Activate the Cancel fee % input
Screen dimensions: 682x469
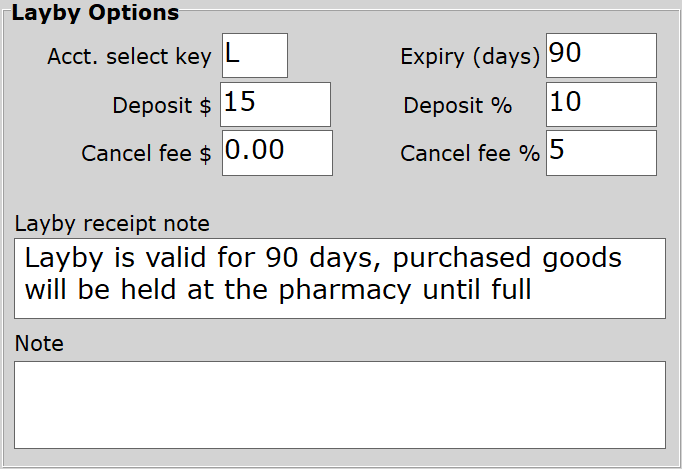click(x=601, y=153)
